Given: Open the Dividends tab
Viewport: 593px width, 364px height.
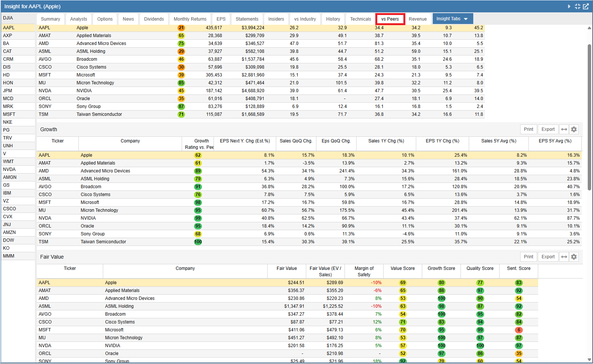Looking at the screenshot, I should point(154,19).
